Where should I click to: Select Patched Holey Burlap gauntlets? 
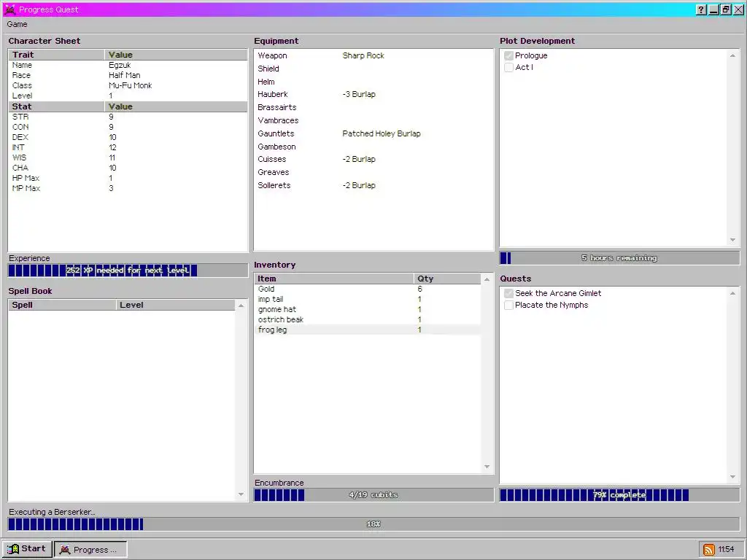pos(381,134)
